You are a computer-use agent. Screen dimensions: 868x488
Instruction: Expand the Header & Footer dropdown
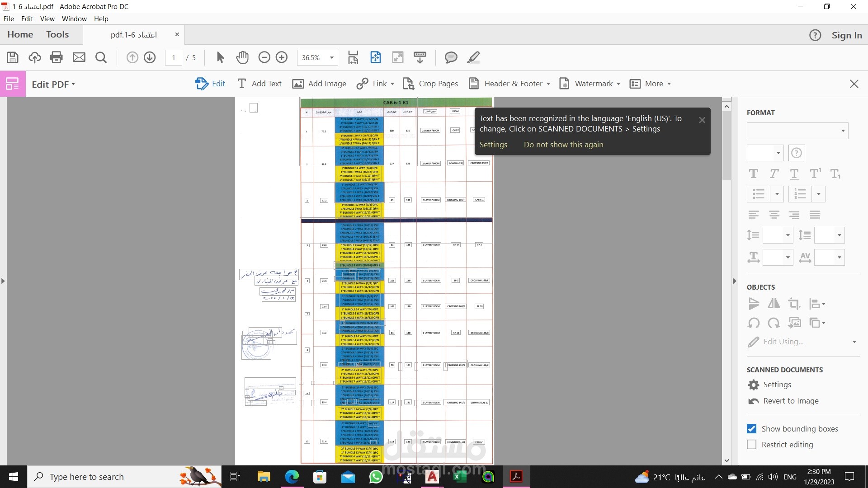tap(548, 84)
